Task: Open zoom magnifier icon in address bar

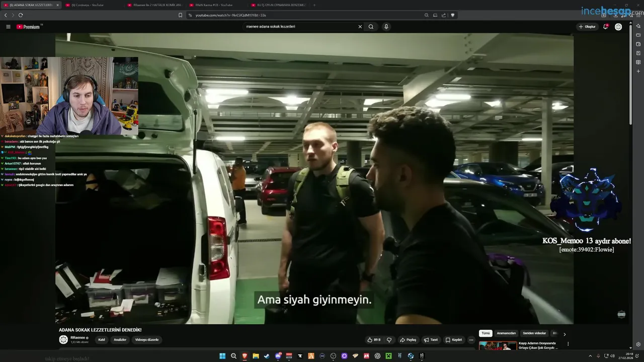Action: point(426,15)
